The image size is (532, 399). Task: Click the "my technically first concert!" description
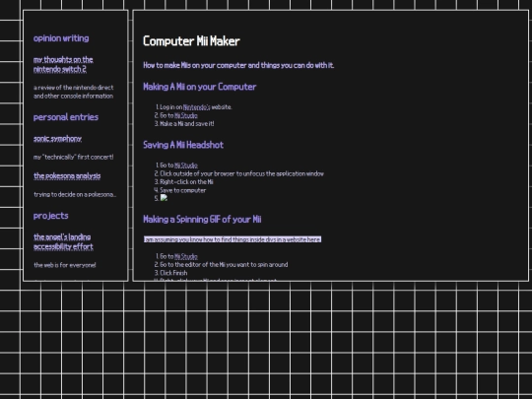pos(73,157)
